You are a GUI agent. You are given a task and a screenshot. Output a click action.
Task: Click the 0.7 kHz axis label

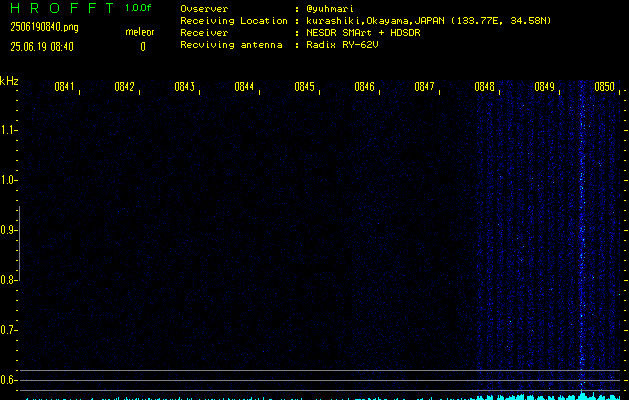[x=7, y=330]
